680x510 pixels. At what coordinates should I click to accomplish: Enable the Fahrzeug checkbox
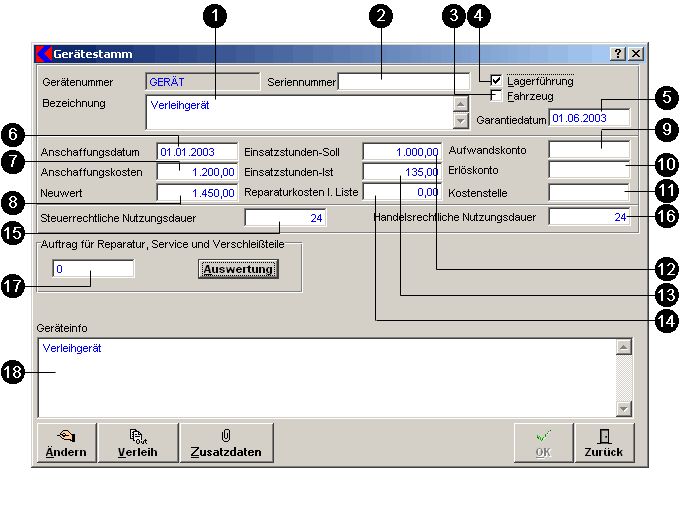pos(497,96)
